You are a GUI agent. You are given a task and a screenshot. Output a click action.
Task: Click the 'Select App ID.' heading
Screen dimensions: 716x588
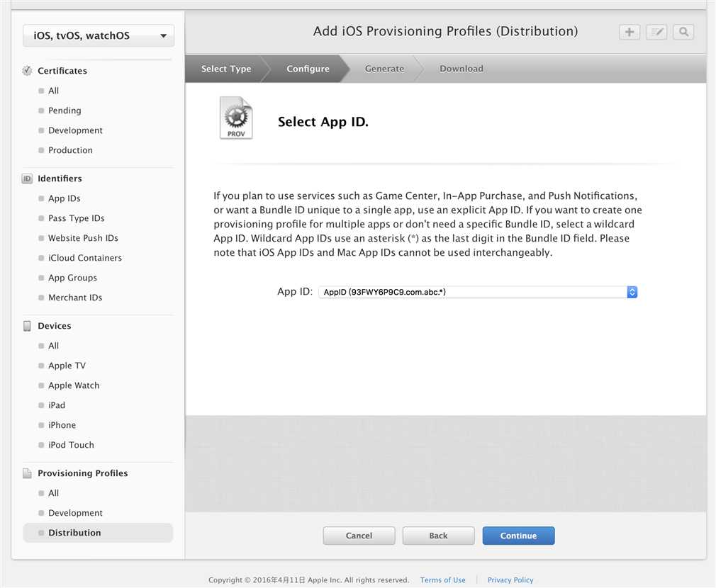(323, 122)
